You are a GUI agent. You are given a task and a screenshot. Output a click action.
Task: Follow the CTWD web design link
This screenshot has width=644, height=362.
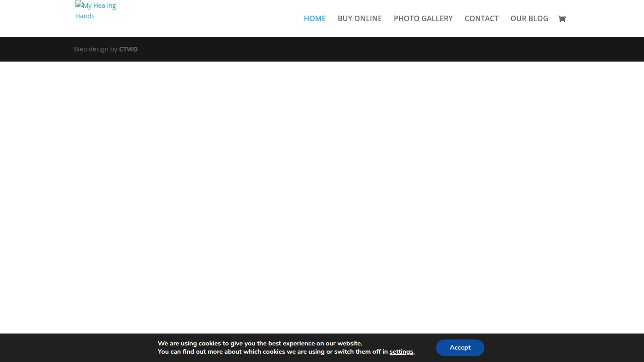[128, 49]
